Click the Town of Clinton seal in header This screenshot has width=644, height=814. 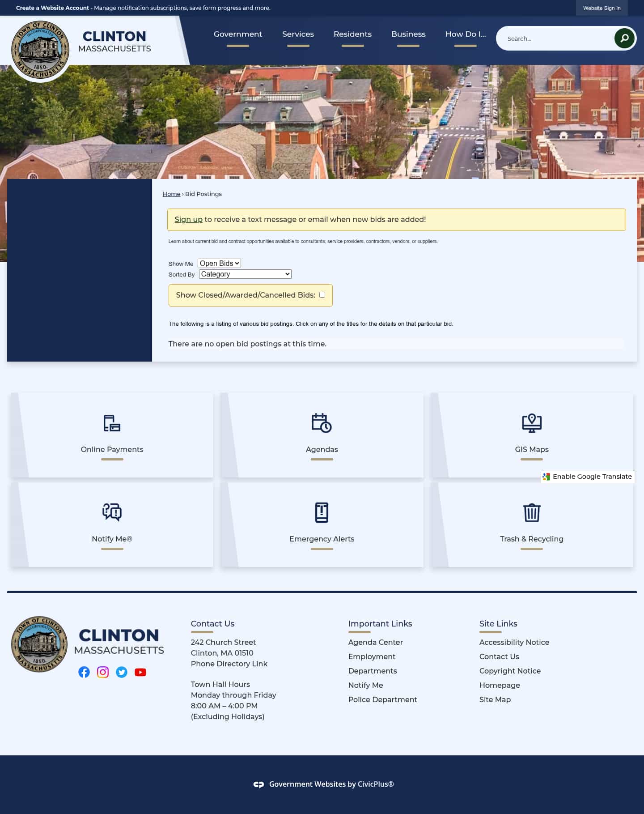click(40, 50)
